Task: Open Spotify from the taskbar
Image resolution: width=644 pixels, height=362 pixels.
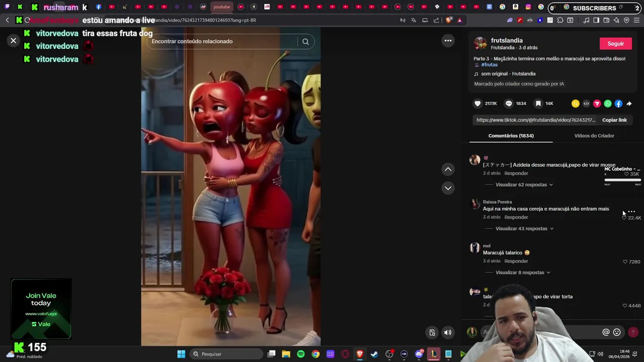Action: 301,354
